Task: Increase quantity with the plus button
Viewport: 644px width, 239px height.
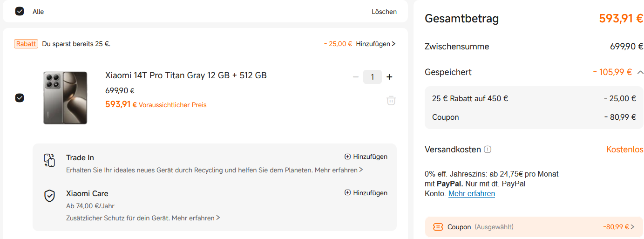Action: click(x=390, y=77)
